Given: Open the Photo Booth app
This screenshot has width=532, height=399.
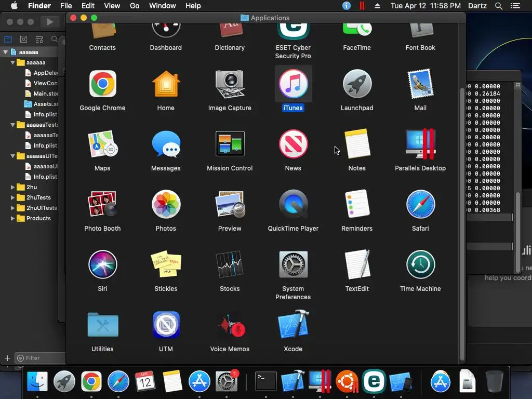Looking at the screenshot, I should (x=102, y=204).
